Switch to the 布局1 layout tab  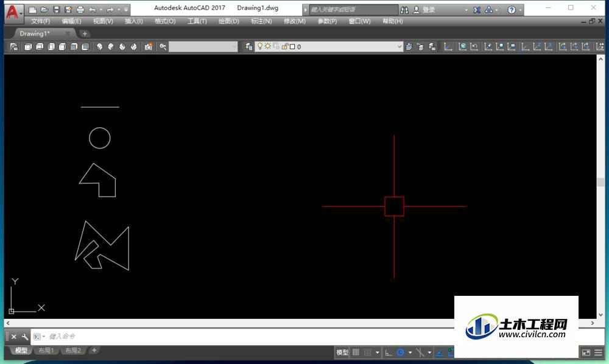pyautogui.click(x=46, y=351)
